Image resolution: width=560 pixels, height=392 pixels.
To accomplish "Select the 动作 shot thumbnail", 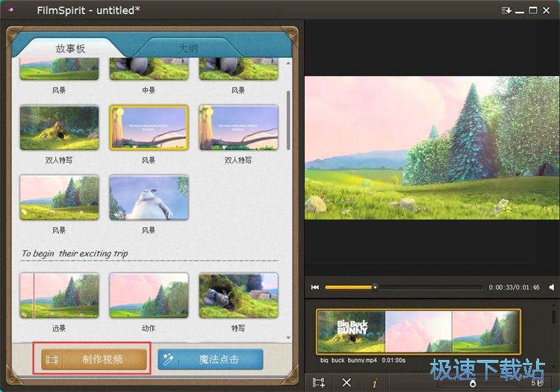I will 149,296.
